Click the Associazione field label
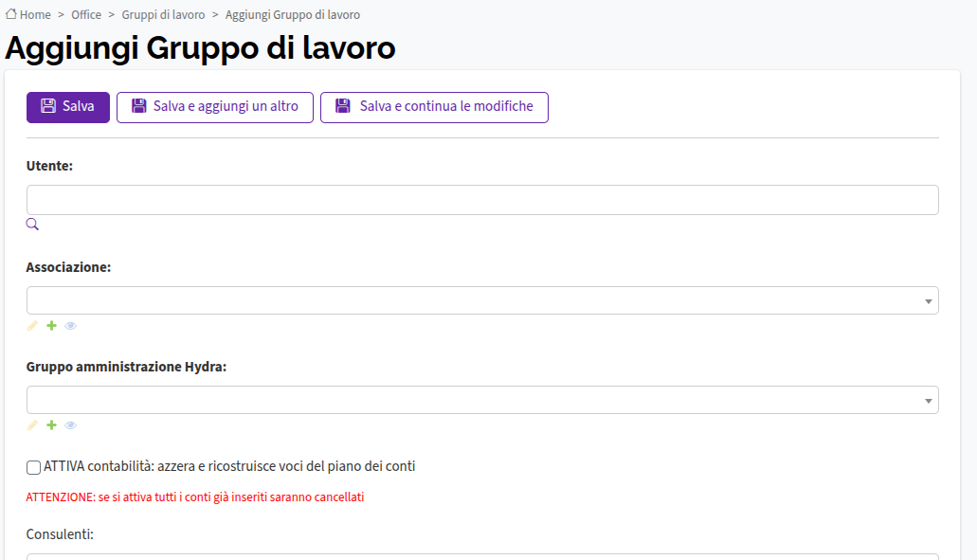Viewport: 977px width, 560px height. tap(68, 267)
